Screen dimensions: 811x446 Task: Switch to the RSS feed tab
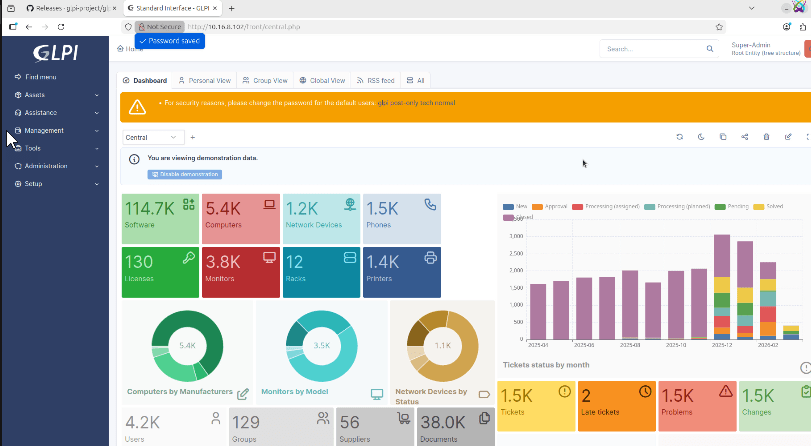(x=375, y=80)
